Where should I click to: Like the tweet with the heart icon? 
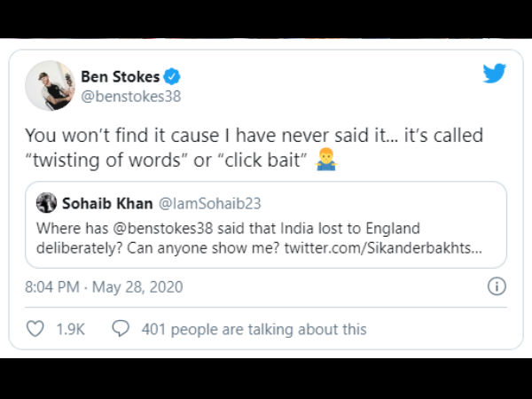pos(35,329)
